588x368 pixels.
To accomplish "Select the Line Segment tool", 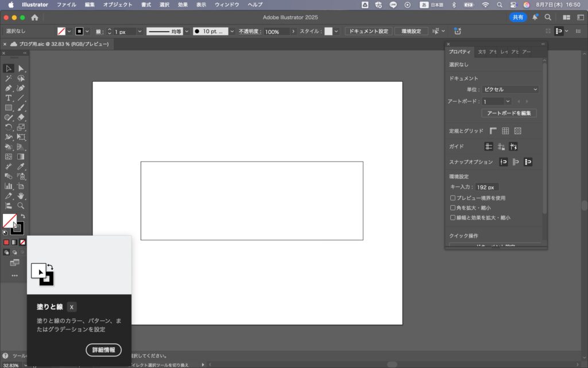I will point(21,98).
